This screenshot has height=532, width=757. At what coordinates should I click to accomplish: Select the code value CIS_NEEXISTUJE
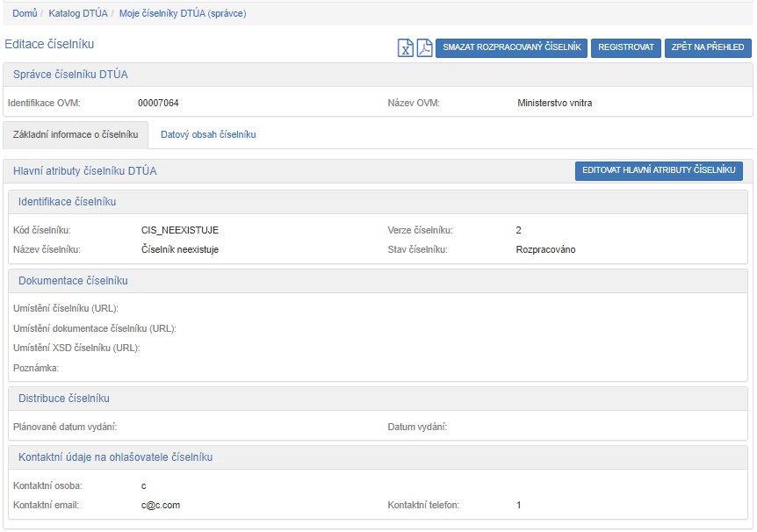pos(180,230)
